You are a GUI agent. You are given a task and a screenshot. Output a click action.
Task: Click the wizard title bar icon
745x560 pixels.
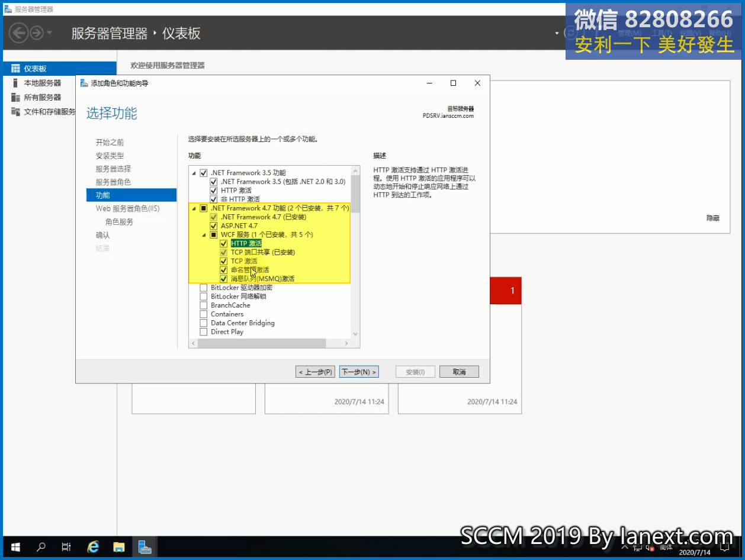click(x=84, y=83)
